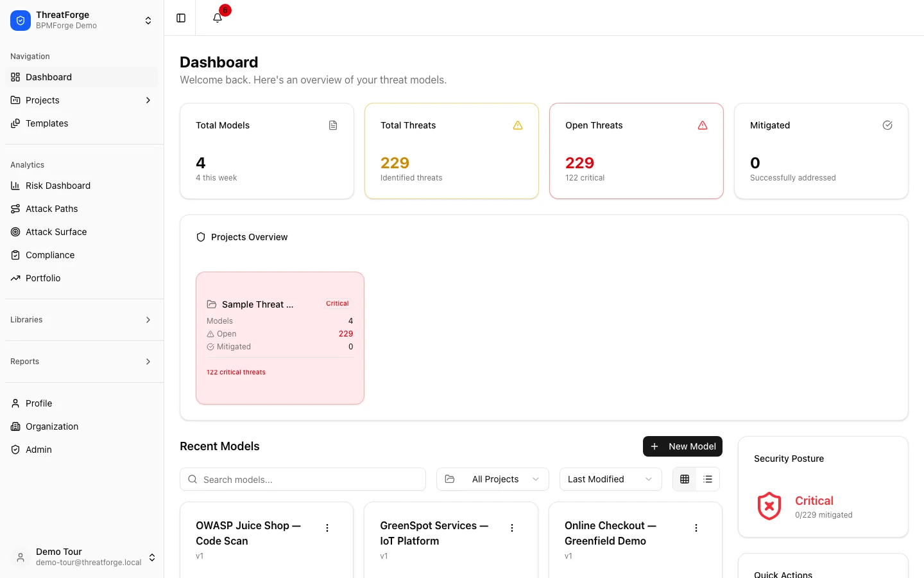This screenshot has width=924, height=578.
Task: Click the ThreatForge shield logo icon
Action: pos(21,21)
